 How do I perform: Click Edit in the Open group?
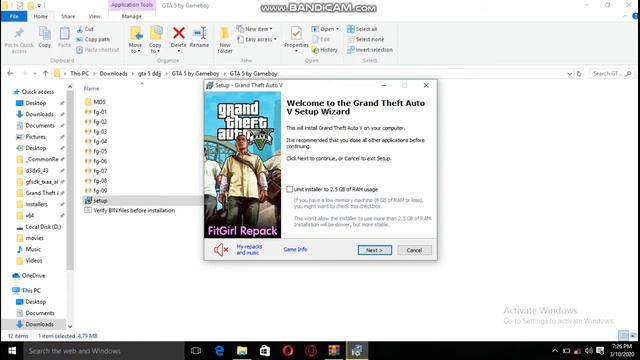pyautogui.click(x=321, y=40)
